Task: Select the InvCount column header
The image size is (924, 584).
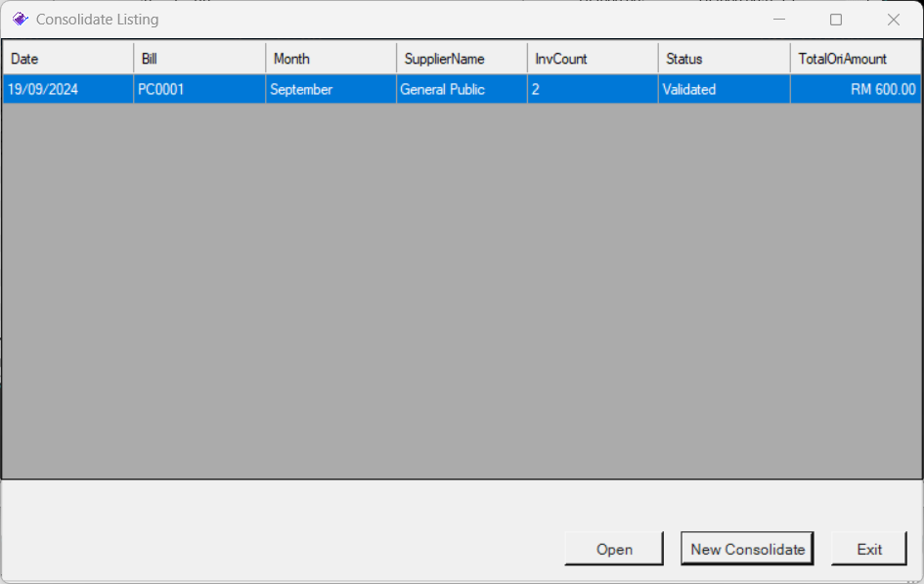Action: click(593, 59)
